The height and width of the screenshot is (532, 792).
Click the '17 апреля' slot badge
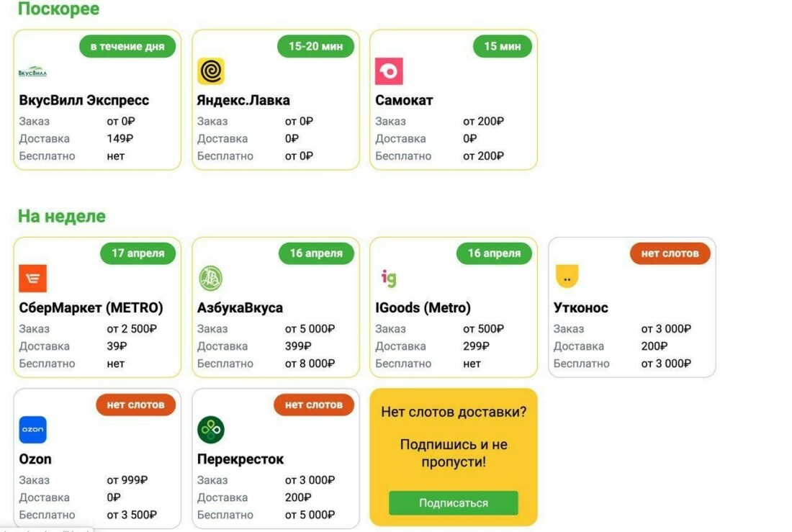pyautogui.click(x=138, y=253)
